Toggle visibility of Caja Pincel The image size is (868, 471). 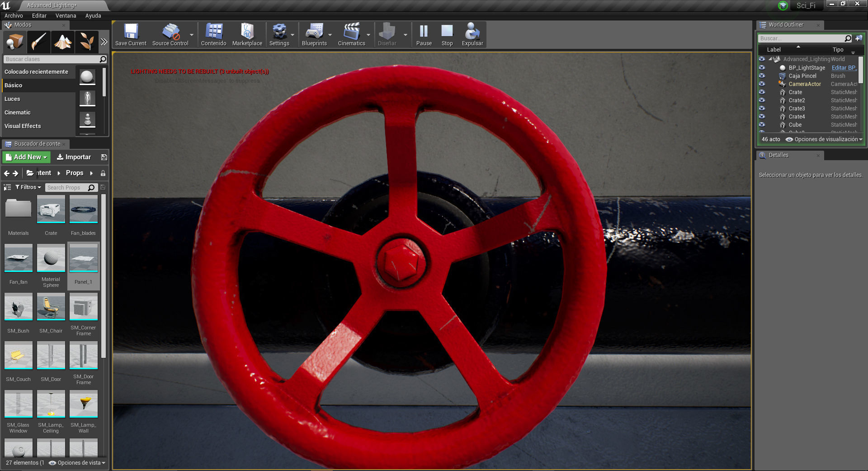(x=762, y=76)
